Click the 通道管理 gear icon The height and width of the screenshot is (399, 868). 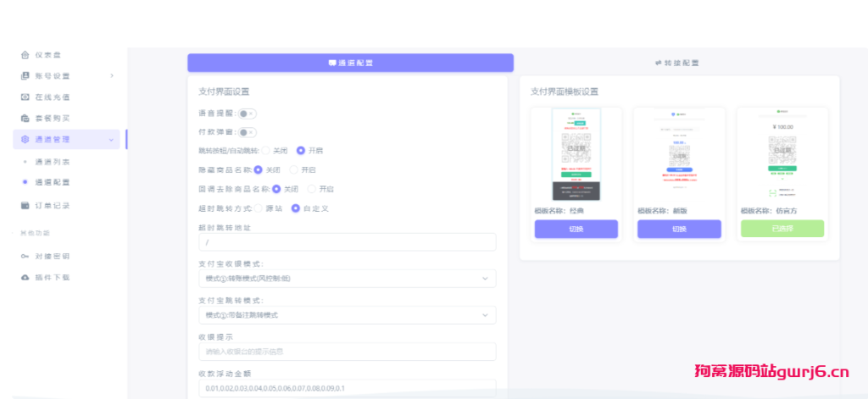25,140
